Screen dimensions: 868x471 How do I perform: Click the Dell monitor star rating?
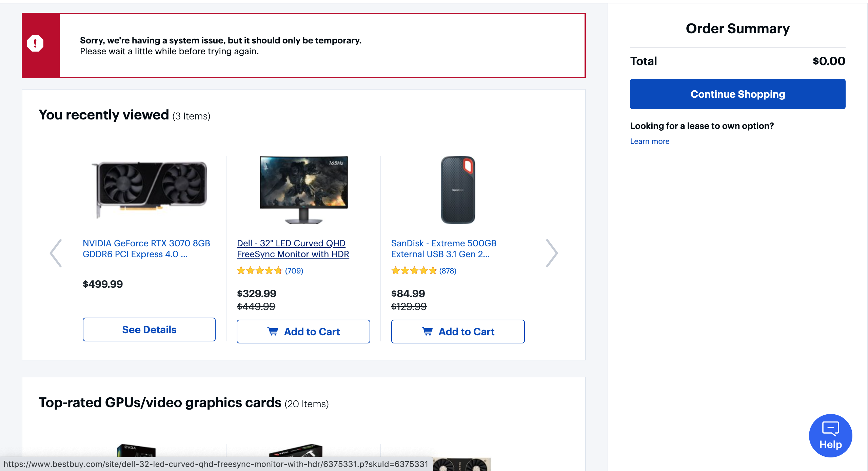[x=259, y=271]
